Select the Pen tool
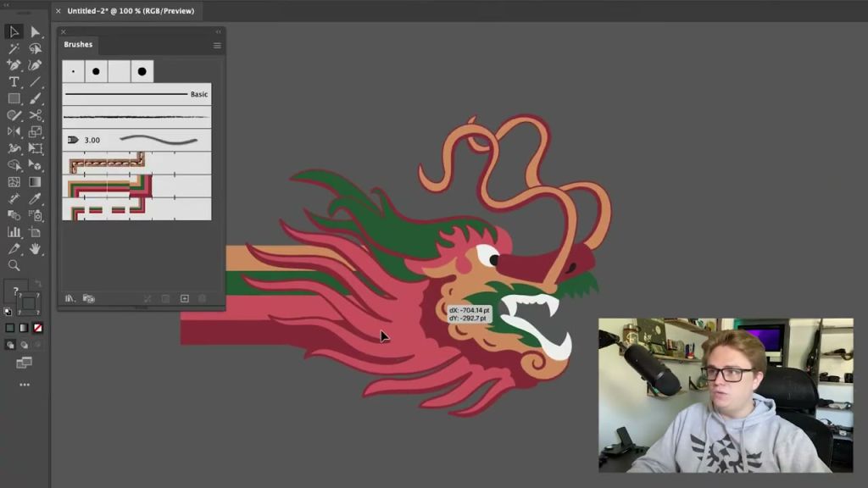 click(x=14, y=65)
